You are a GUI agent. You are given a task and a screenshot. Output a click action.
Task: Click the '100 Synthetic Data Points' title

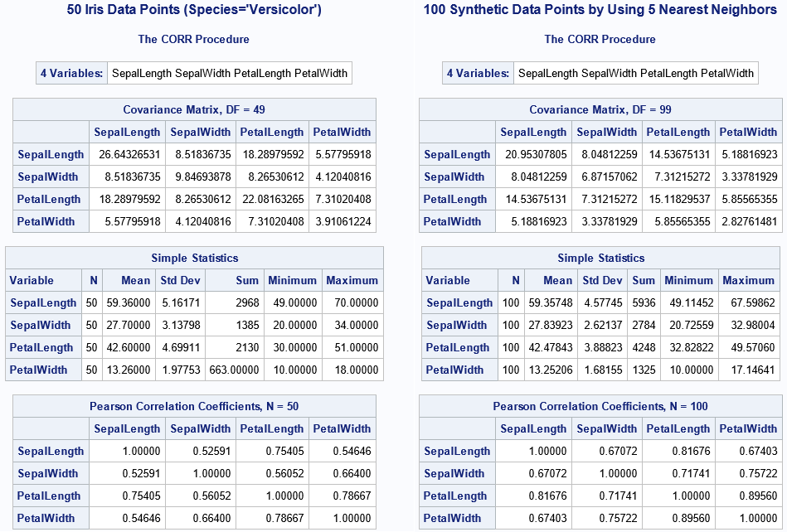600,11
